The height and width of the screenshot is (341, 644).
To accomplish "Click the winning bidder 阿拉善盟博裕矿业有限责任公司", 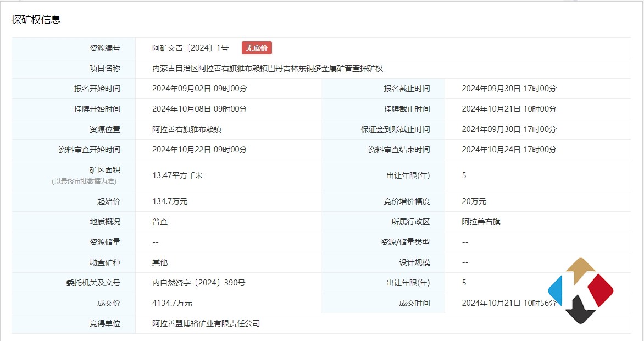I will click(206, 323).
